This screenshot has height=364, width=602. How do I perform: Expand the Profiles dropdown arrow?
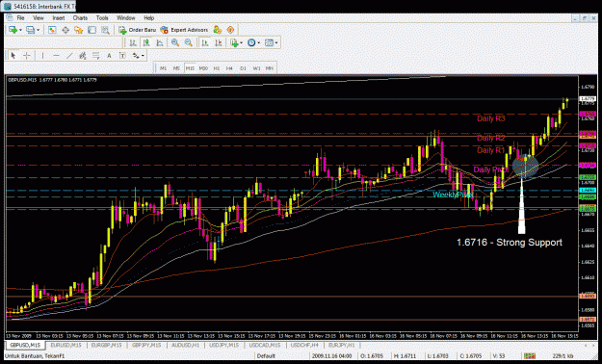(38, 30)
